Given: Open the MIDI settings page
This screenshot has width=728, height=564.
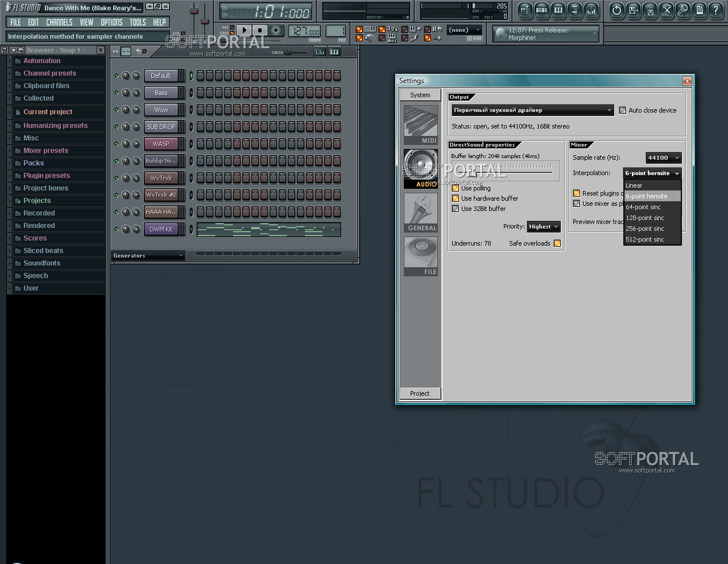Looking at the screenshot, I should point(421,125).
